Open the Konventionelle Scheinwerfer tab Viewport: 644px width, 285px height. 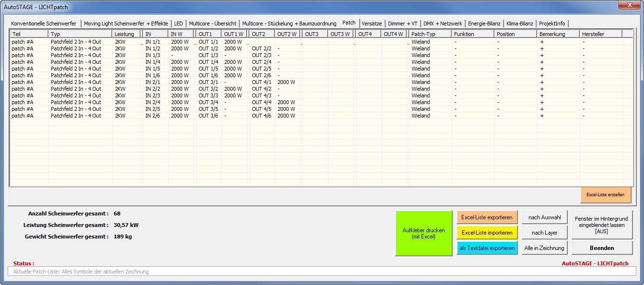44,24
